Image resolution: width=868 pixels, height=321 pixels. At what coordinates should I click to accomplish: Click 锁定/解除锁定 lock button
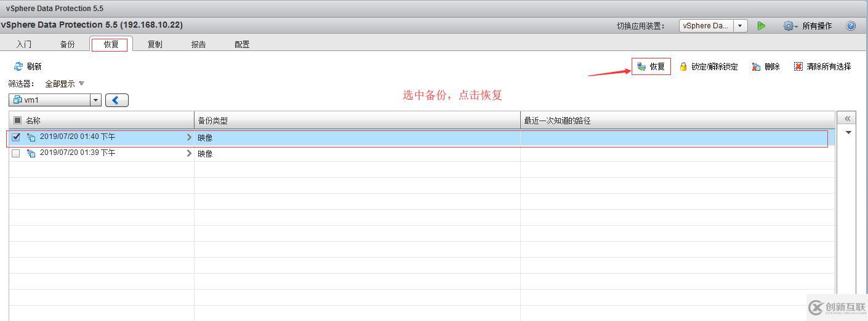(708, 66)
